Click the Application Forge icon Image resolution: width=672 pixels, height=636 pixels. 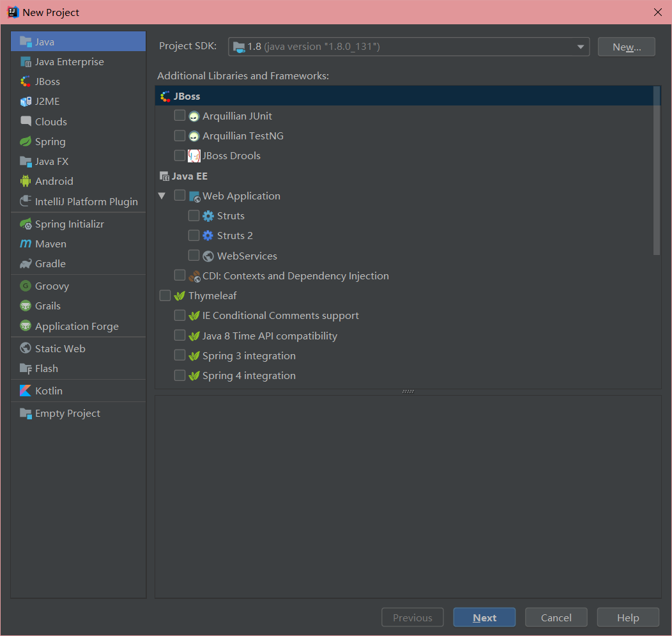[x=26, y=326]
